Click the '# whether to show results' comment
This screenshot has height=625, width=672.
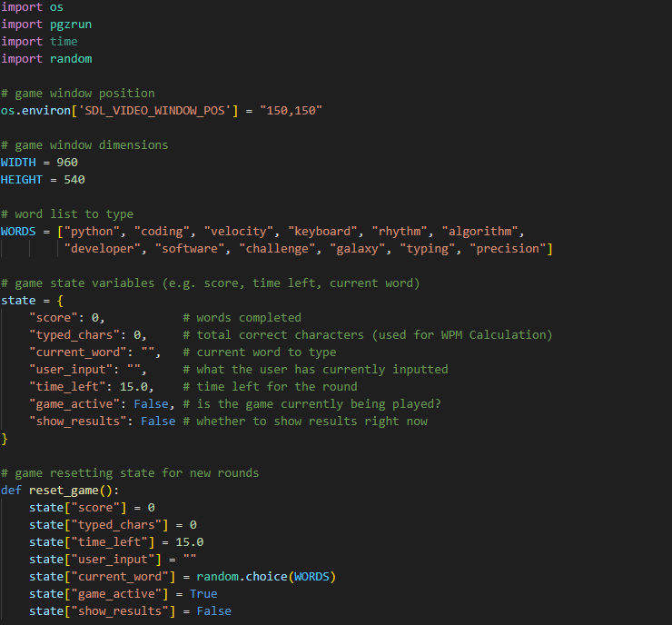pyautogui.click(x=311, y=421)
